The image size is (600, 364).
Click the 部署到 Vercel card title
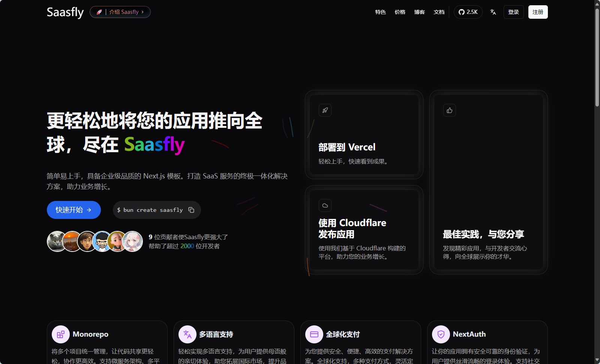click(x=347, y=147)
